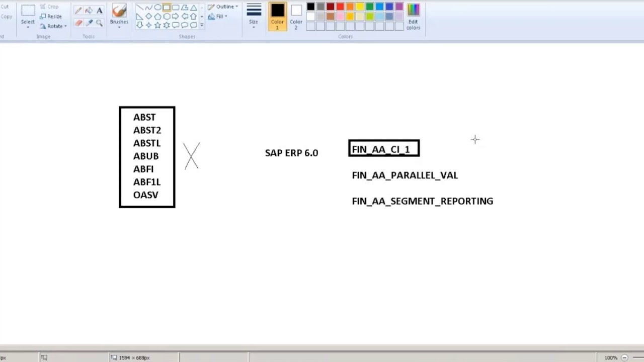This screenshot has height=362, width=644.
Task: Click the FIN_AA_PARALLEL_VAL text on canvas
Action: pyautogui.click(x=405, y=175)
